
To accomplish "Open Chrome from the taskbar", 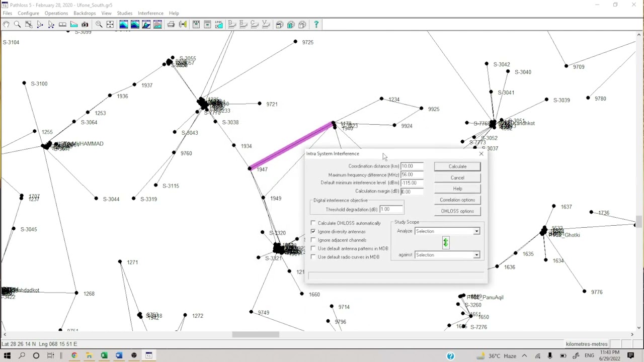I will 74,355.
